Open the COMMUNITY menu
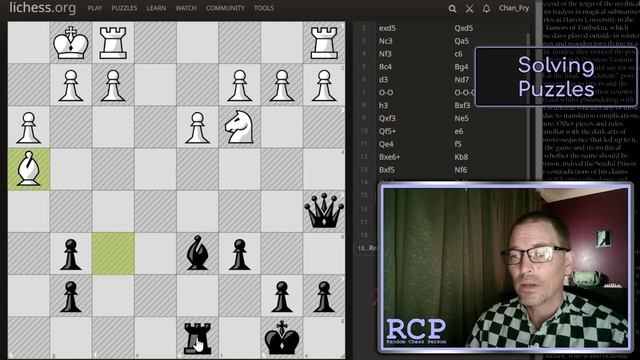The image size is (640, 360). tap(225, 8)
